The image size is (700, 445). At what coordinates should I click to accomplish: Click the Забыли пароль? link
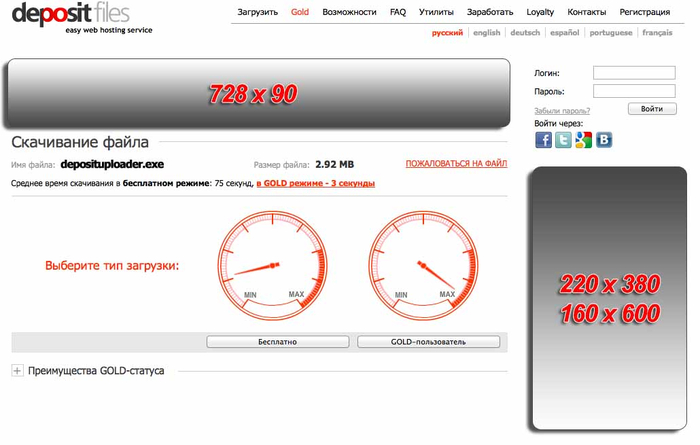point(561,110)
